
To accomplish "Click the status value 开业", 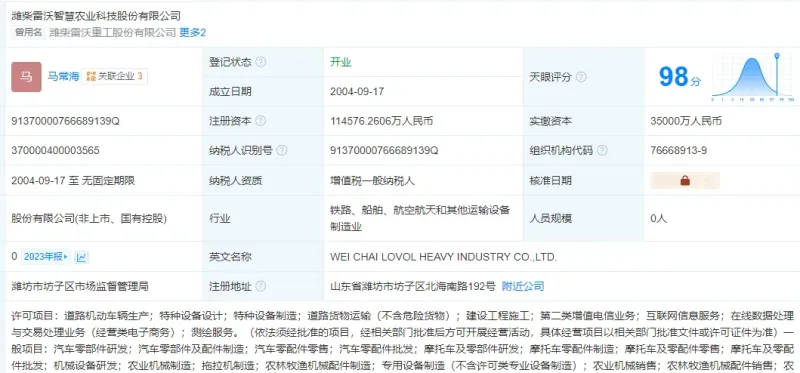I will point(341,62).
